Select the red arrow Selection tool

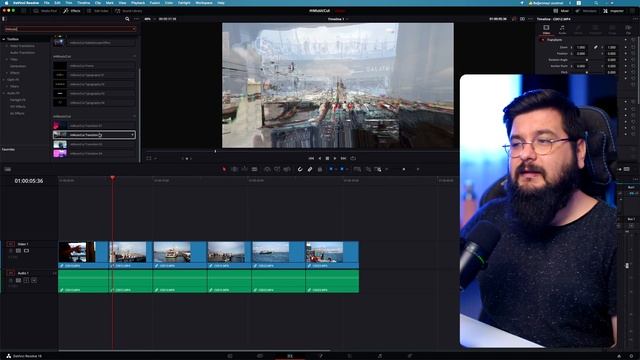click(x=224, y=169)
